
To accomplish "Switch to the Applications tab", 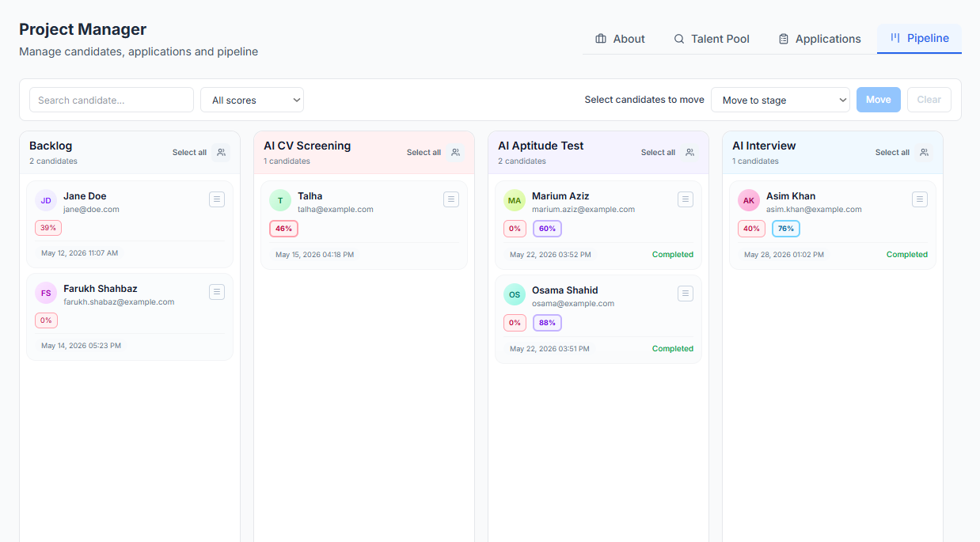I will 819,39.
